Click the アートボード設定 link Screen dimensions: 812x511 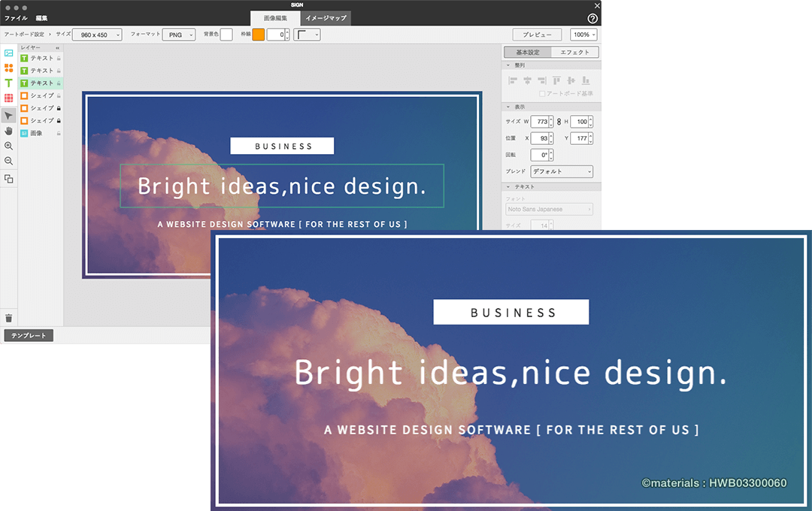click(x=24, y=34)
